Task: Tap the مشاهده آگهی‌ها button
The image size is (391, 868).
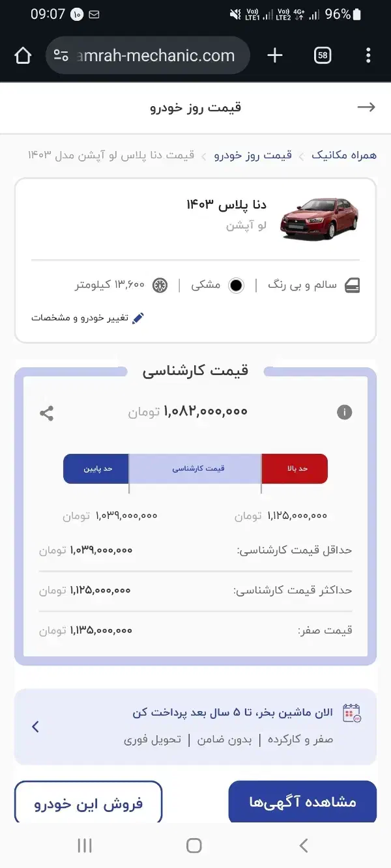Action: (x=302, y=802)
